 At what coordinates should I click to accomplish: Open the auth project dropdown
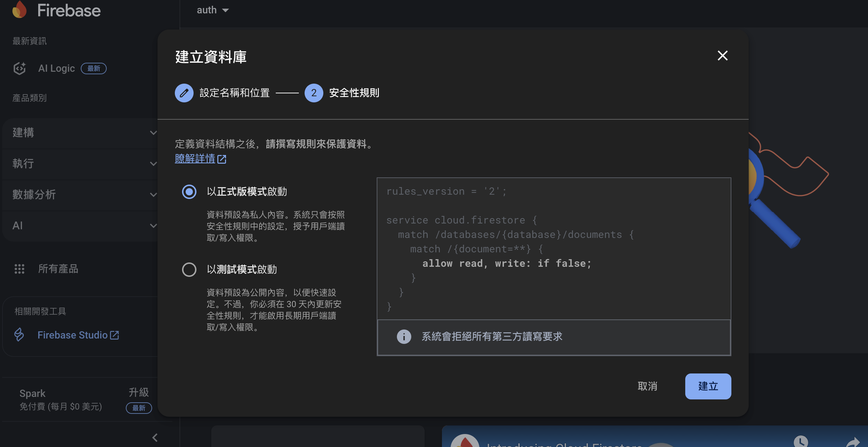point(213,10)
